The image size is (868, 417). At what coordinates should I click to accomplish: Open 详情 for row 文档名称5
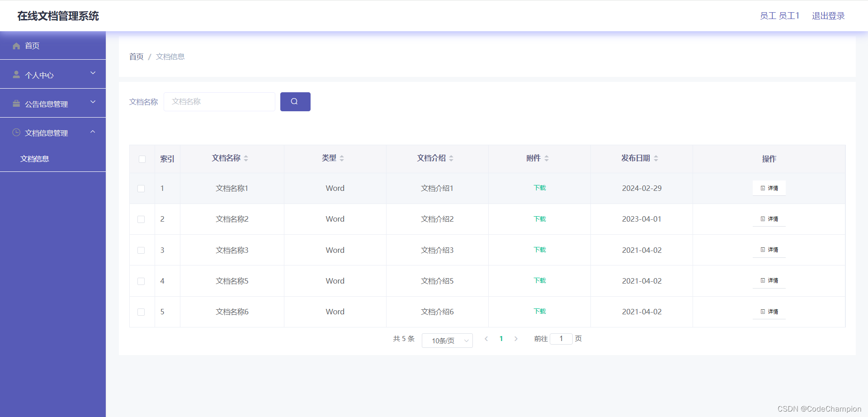[769, 280]
